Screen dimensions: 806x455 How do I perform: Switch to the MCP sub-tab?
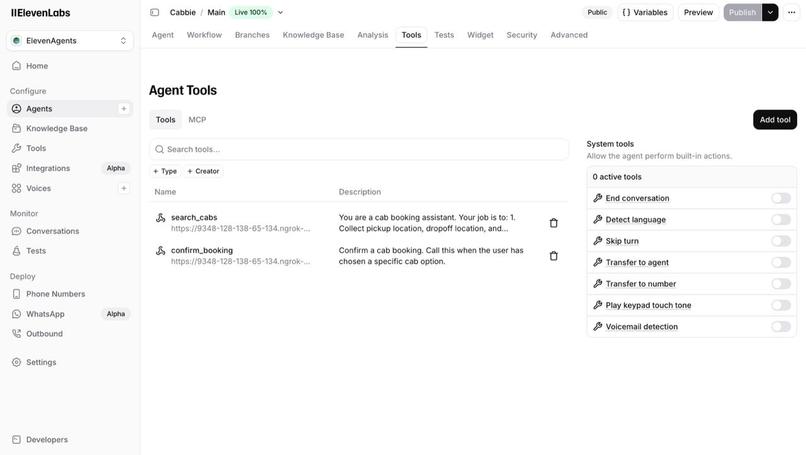click(197, 120)
